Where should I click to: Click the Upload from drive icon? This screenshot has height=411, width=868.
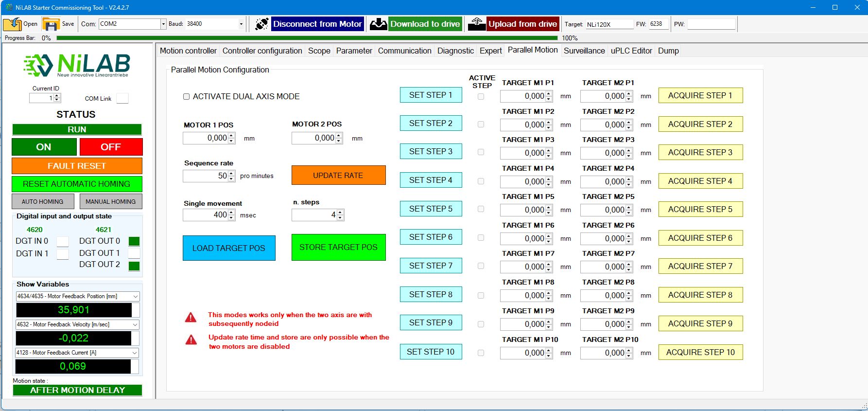(x=477, y=24)
